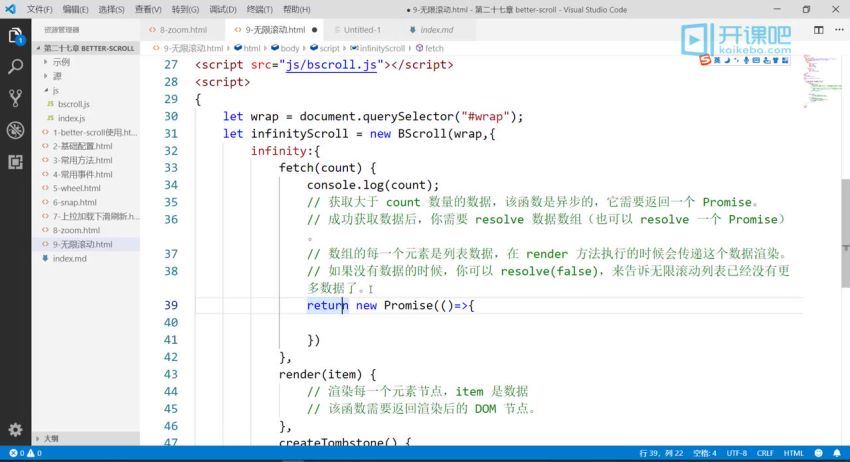The height and width of the screenshot is (462, 850).
Task: Open the 选择(S) menu
Action: 111,9
